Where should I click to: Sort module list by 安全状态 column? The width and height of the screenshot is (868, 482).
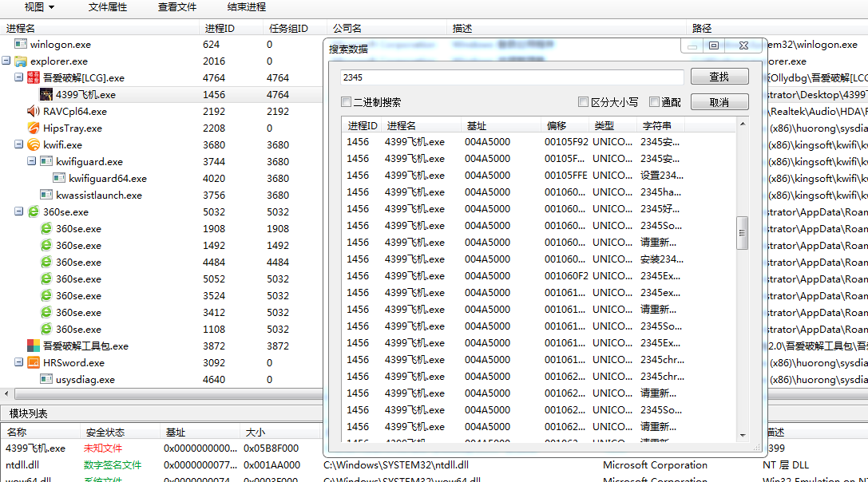[x=120, y=433]
